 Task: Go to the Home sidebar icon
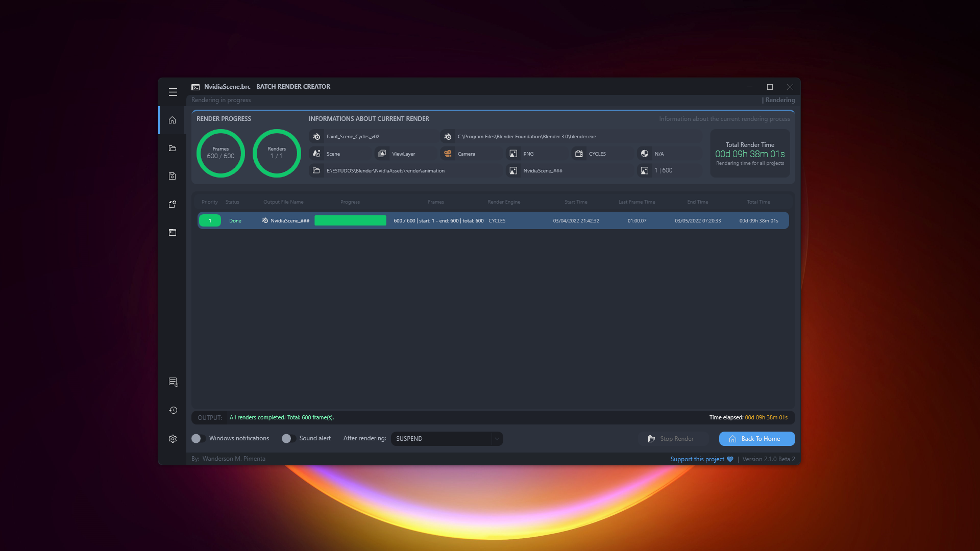click(x=173, y=120)
